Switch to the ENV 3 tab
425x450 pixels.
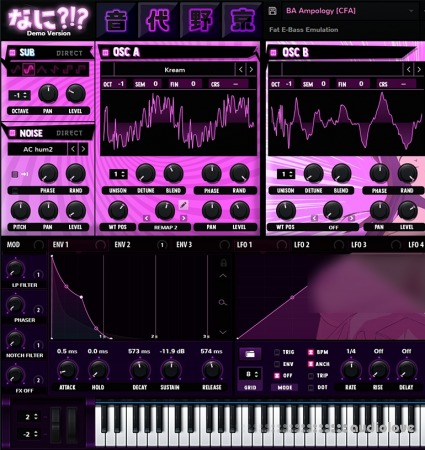tap(184, 245)
